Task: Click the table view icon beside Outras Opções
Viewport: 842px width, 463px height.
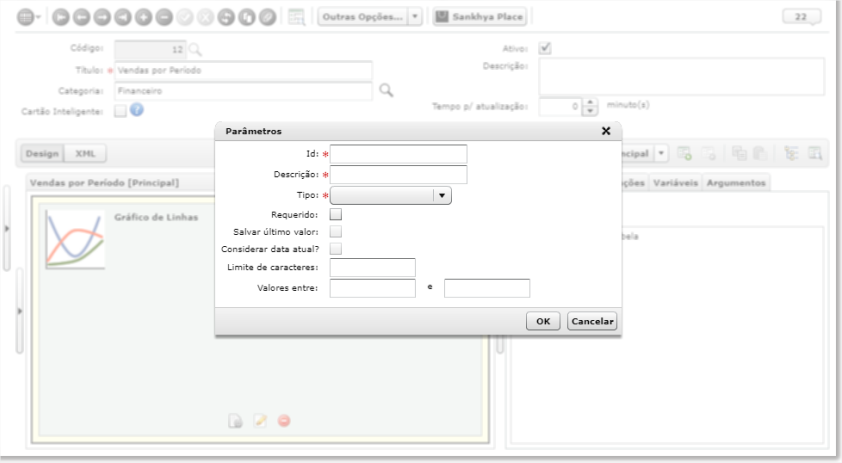Action: coord(296,17)
